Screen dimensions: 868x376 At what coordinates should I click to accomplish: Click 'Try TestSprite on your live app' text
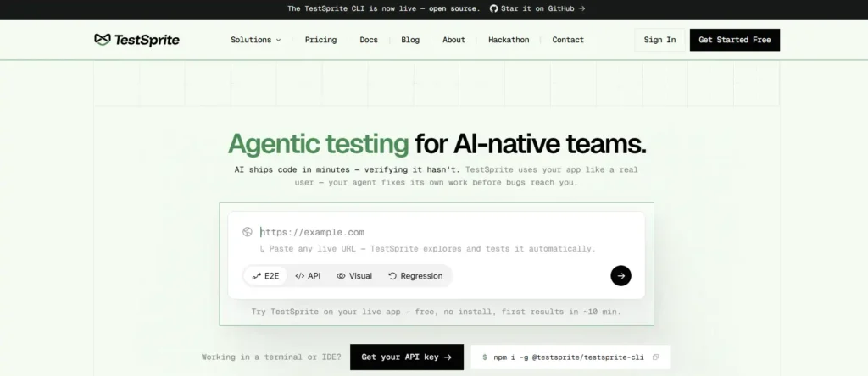(437, 312)
